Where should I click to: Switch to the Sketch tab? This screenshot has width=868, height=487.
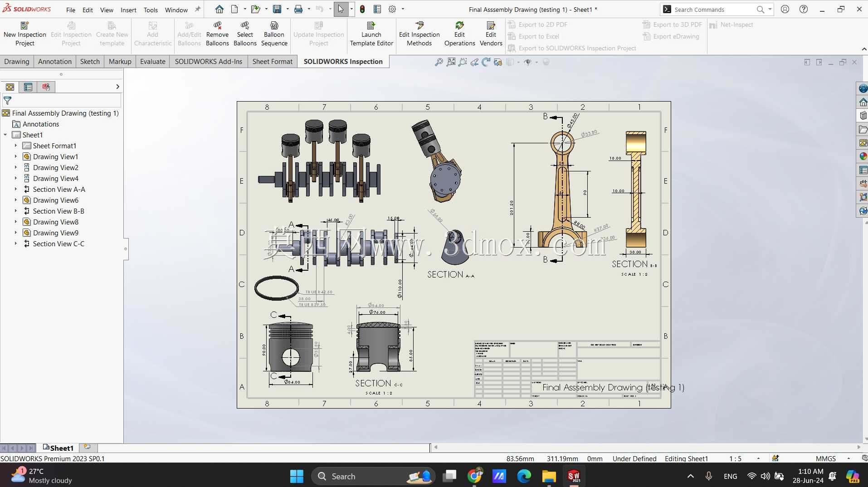(90, 62)
